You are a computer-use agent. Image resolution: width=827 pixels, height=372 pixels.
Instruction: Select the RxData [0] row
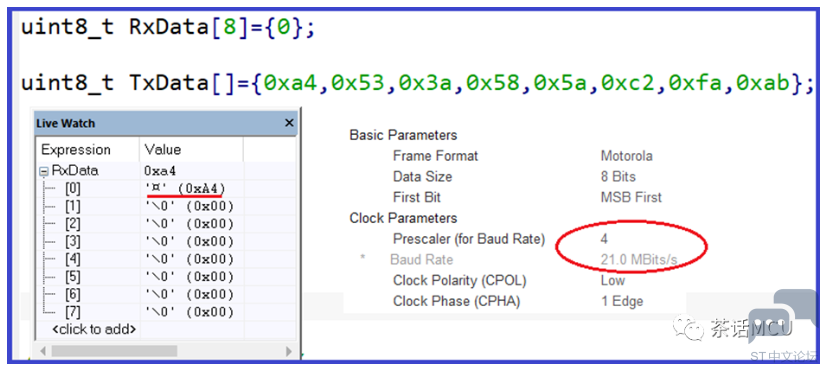click(165, 188)
